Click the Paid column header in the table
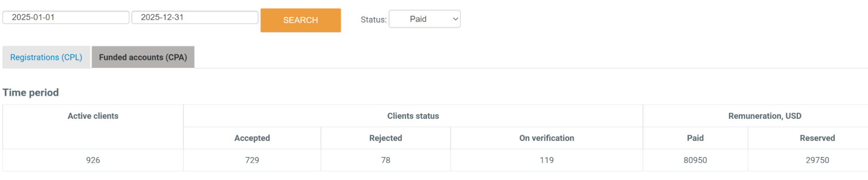This screenshot has height=180, width=868. [x=695, y=138]
